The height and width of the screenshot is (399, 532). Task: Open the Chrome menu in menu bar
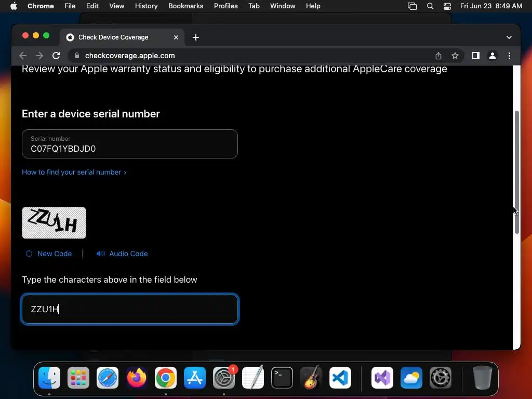41,6
